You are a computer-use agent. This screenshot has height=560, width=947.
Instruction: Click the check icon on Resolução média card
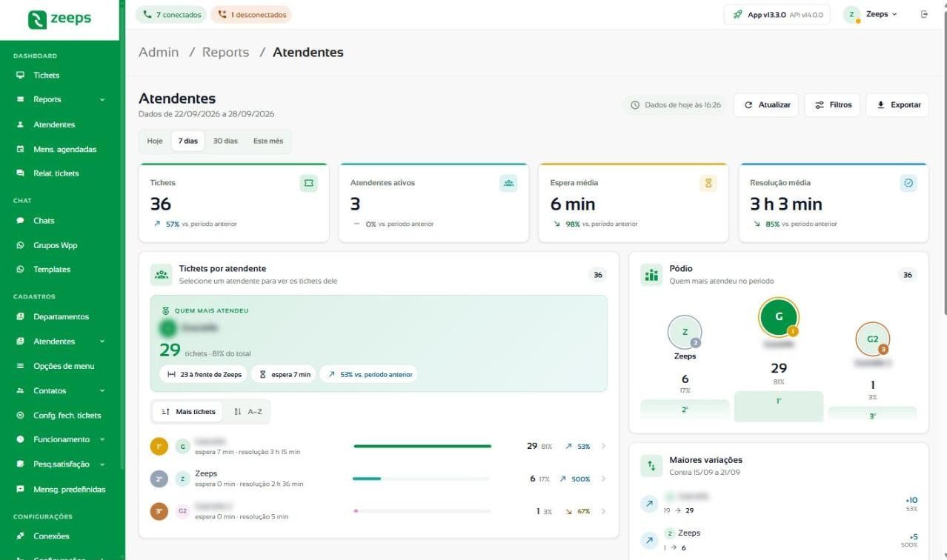(x=908, y=183)
